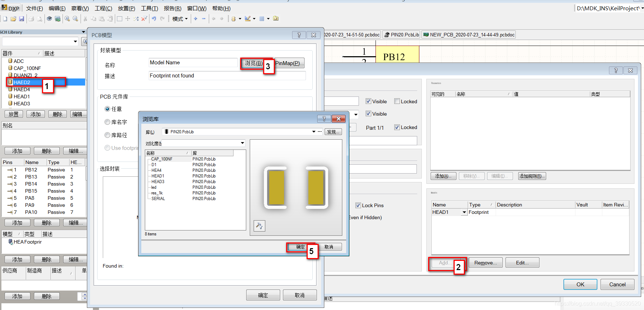644x310 pixels.
Task: Uncheck the Locked checkbox beside Part 1/1
Action: coord(397,127)
